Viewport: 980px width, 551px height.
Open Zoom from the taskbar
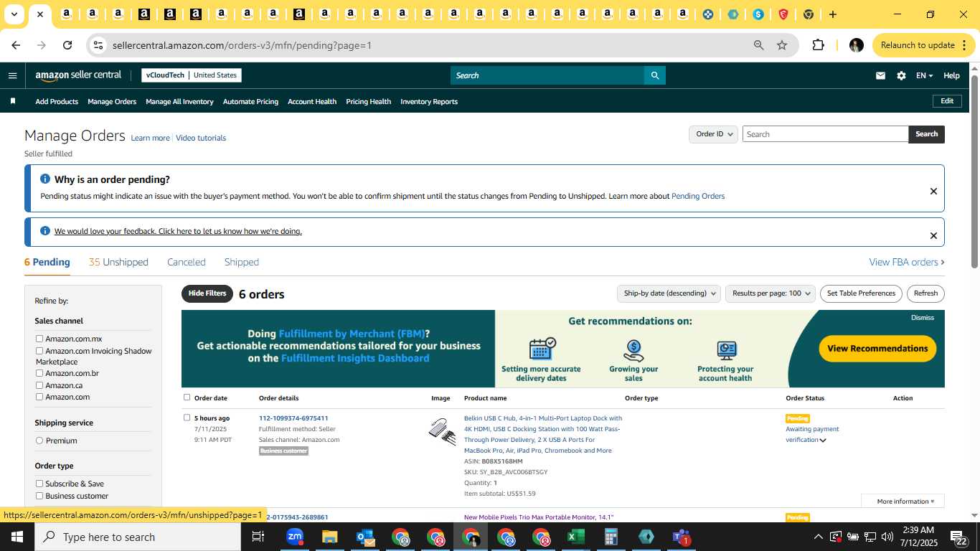(295, 537)
